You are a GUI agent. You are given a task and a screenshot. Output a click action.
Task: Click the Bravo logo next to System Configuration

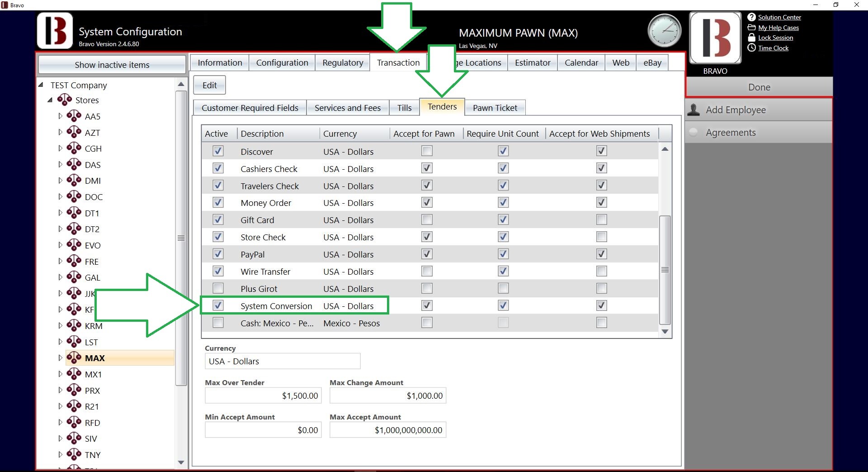(55, 31)
